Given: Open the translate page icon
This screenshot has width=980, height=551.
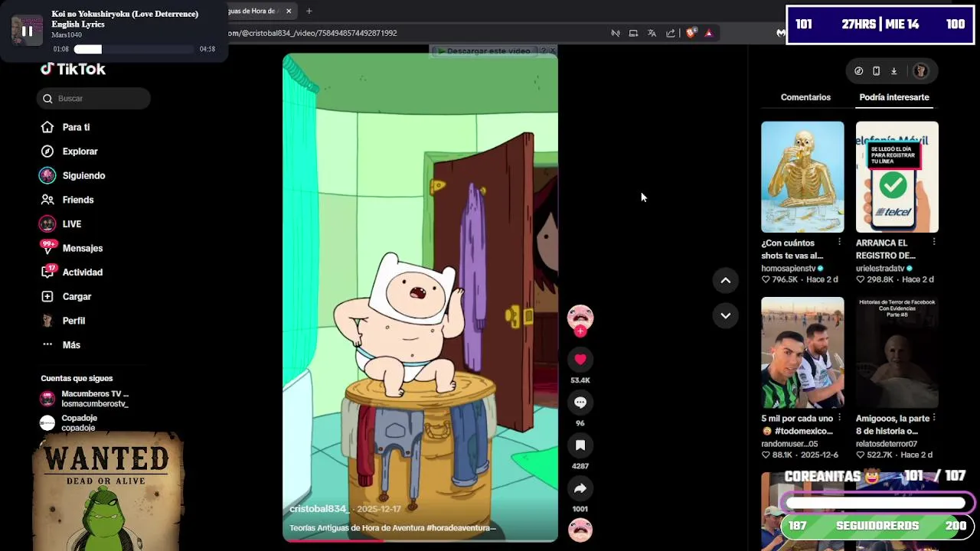Looking at the screenshot, I should (x=652, y=33).
